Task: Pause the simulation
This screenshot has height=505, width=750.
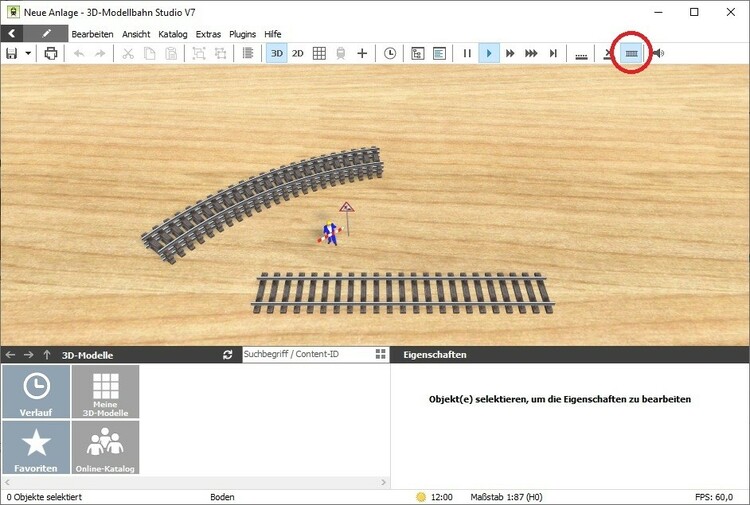Action: click(467, 53)
